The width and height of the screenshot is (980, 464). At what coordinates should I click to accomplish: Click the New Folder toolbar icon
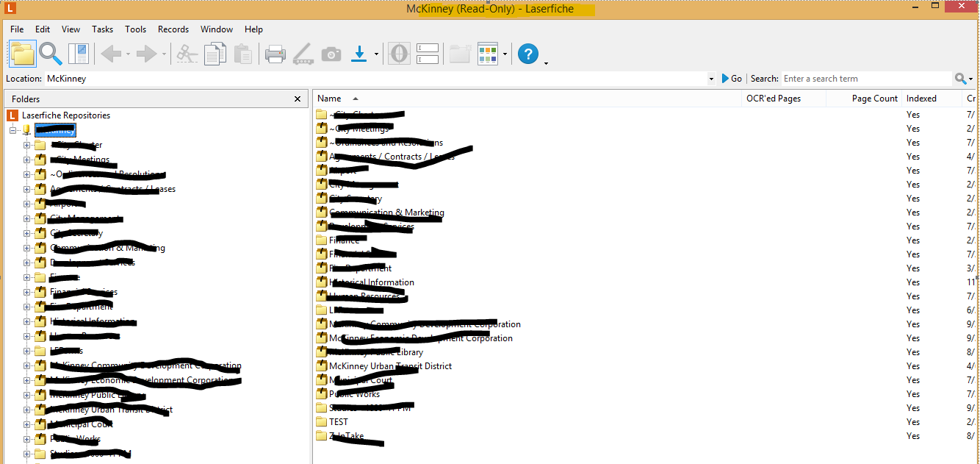[x=460, y=54]
